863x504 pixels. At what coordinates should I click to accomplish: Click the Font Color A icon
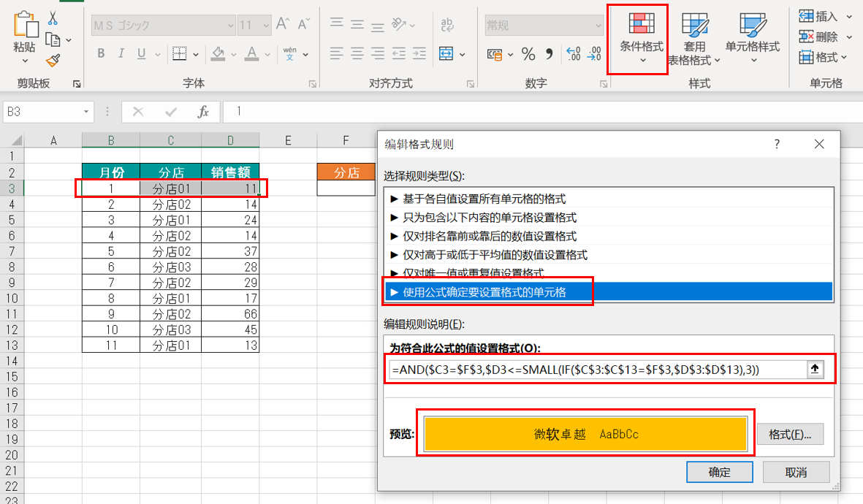pyautogui.click(x=251, y=53)
